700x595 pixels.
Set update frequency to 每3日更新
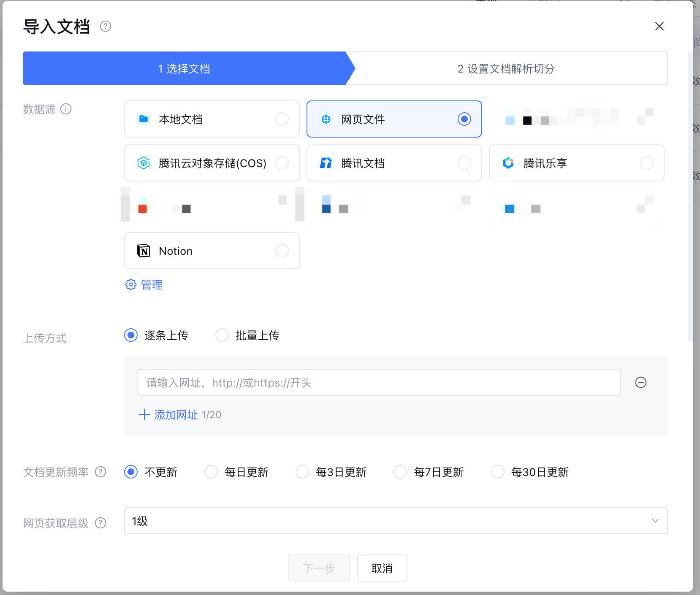point(302,472)
